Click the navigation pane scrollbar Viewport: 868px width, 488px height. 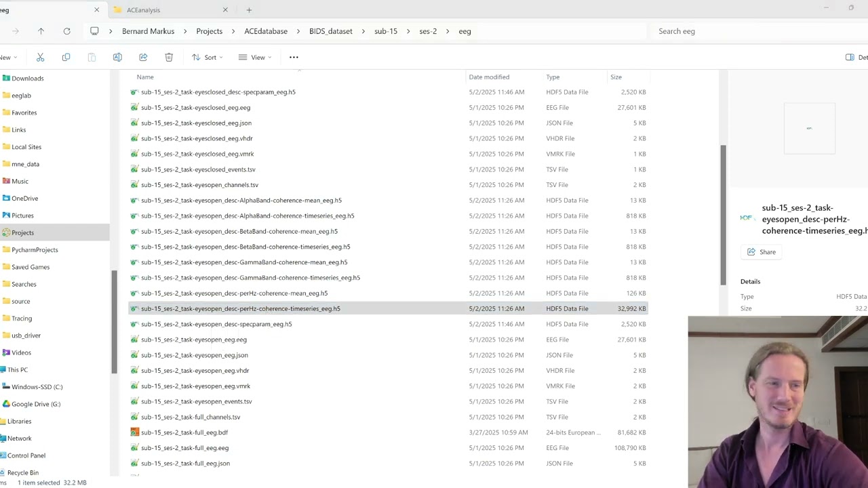[114, 322]
